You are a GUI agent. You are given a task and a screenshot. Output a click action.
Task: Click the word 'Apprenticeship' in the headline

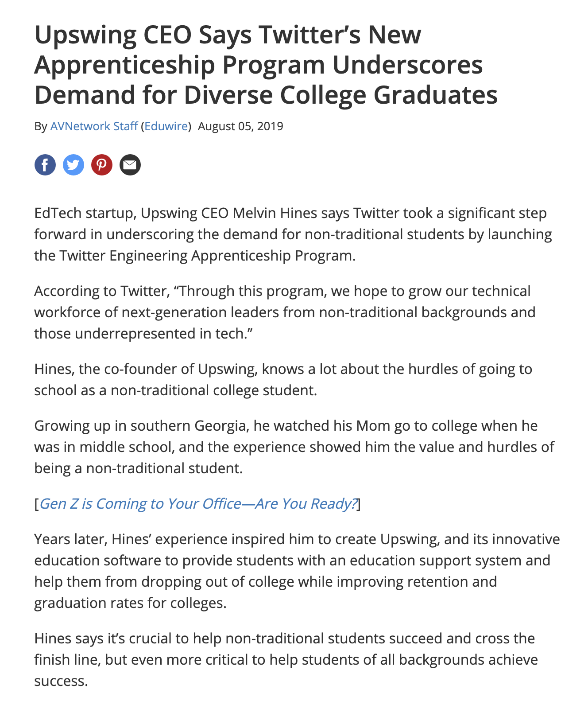tap(124, 65)
